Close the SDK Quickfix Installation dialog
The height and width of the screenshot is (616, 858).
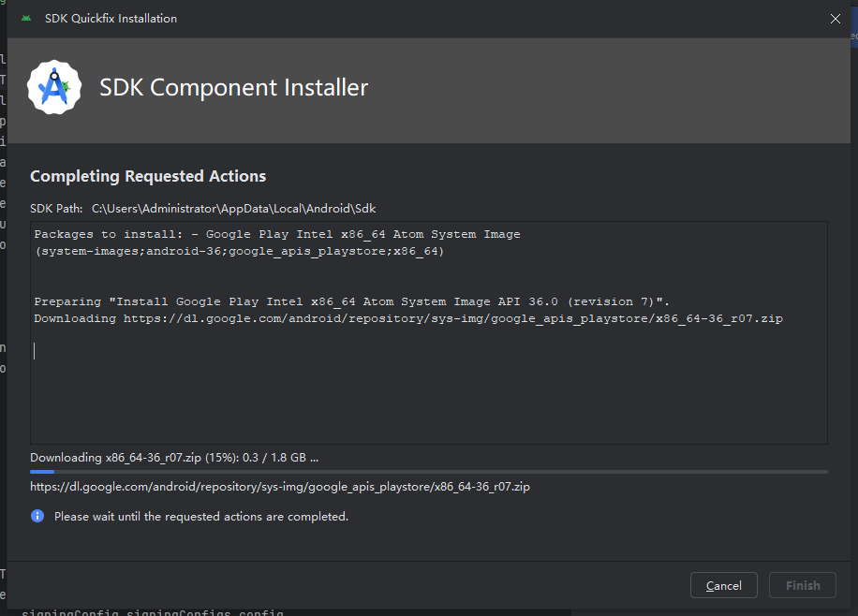point(835,19)
